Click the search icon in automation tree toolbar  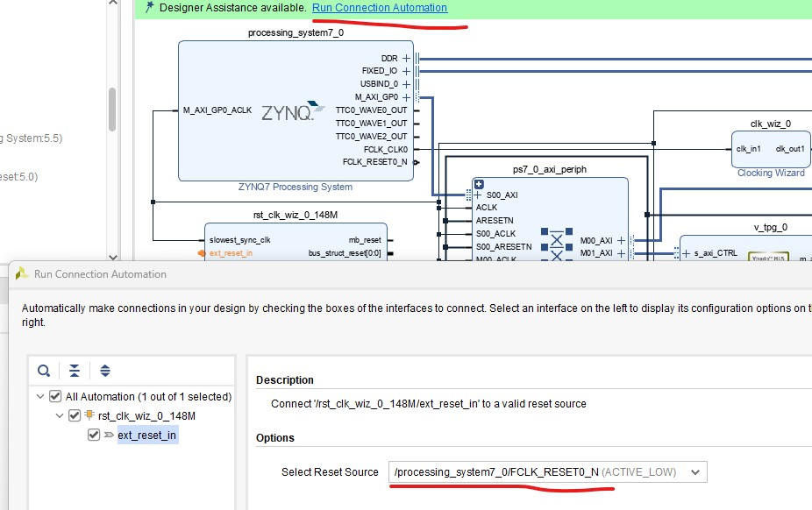tap(44, 371)
